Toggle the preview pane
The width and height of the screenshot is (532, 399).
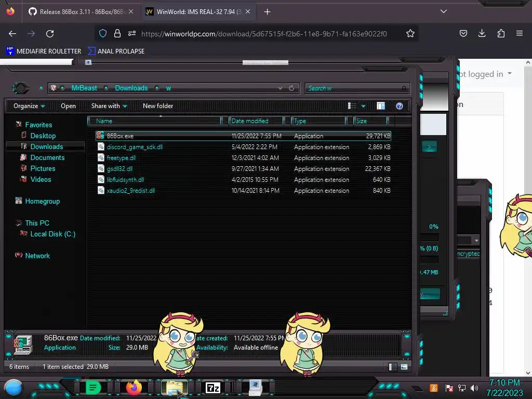click(381, 106)
